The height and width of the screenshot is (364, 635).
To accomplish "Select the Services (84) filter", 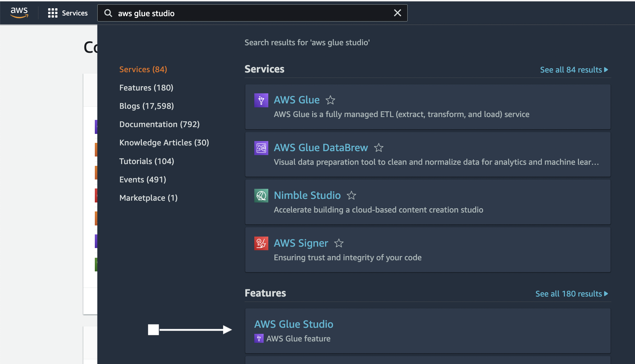I will point(143,69).
